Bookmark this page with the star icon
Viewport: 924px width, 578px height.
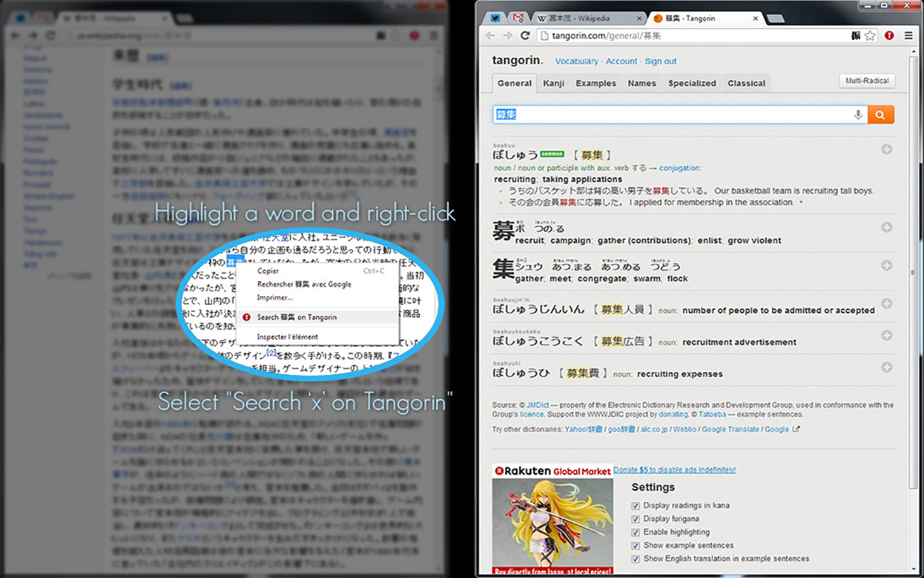(870, 35)
